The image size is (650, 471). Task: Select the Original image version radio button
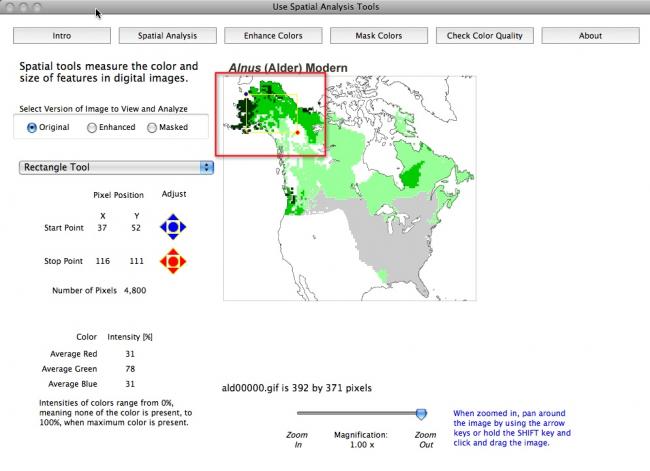click(32, 127)
